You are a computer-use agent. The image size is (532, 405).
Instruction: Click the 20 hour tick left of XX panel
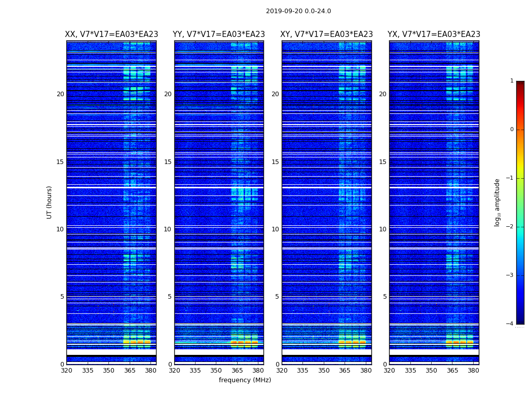(x=60, y=94)
